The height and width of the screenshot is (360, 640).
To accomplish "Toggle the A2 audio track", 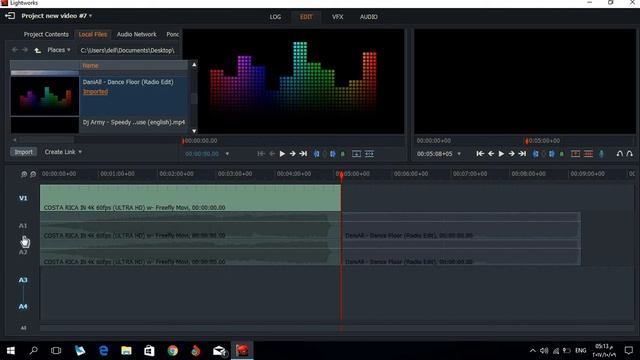I will (x=23, y=252).
